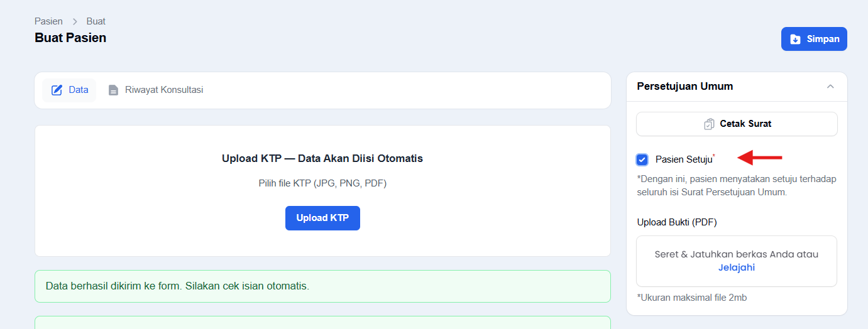Click the clipboard icon in Cetak Surat

(709, 124)
